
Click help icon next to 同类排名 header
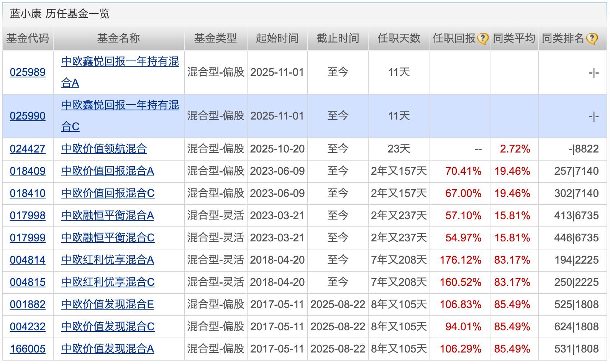click(592, 39)
